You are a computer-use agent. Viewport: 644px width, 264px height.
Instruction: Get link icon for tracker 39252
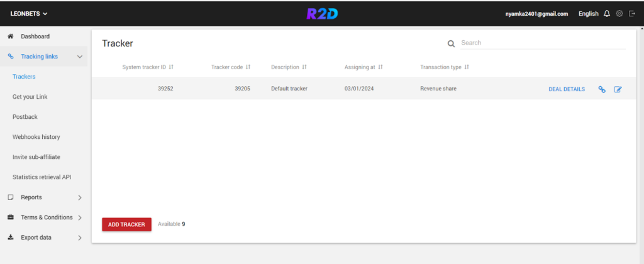click(602, 89)
